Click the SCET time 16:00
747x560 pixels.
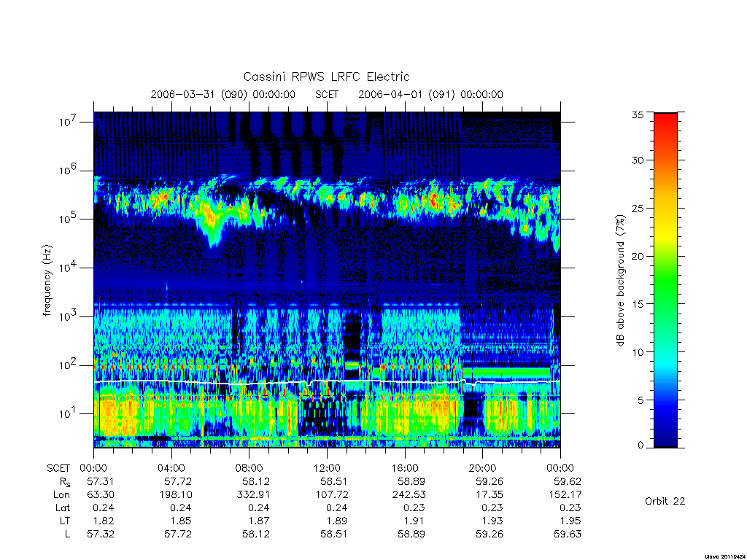tap(405, 468)
